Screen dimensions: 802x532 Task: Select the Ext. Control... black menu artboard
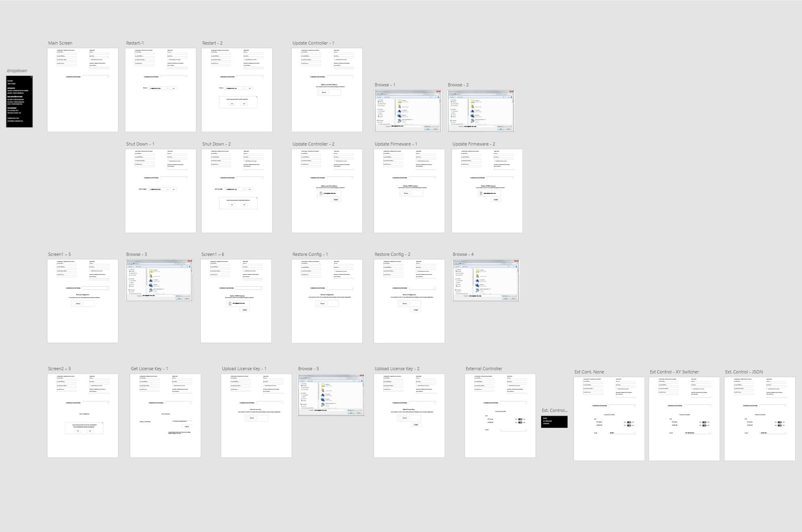click(x=554, y=422)
